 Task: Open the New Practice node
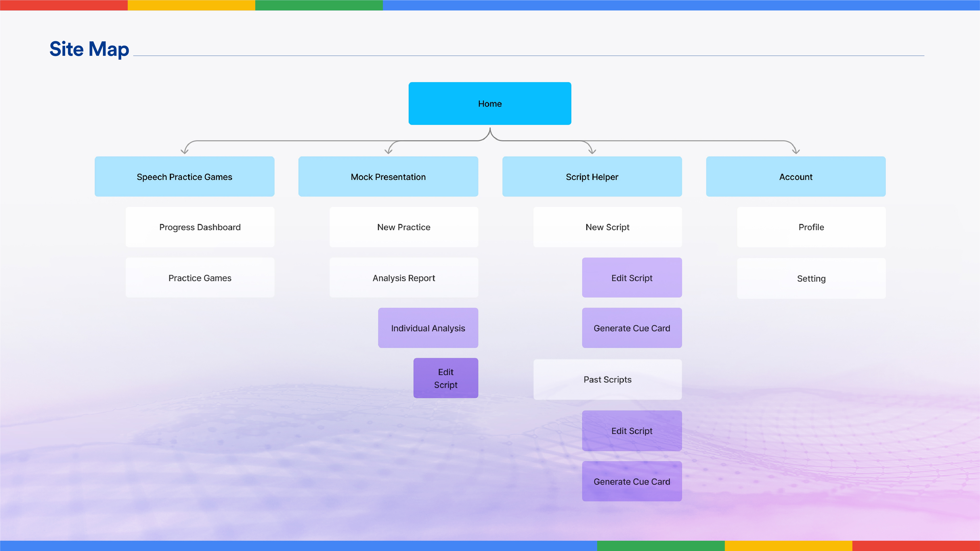tap(404, 227)
